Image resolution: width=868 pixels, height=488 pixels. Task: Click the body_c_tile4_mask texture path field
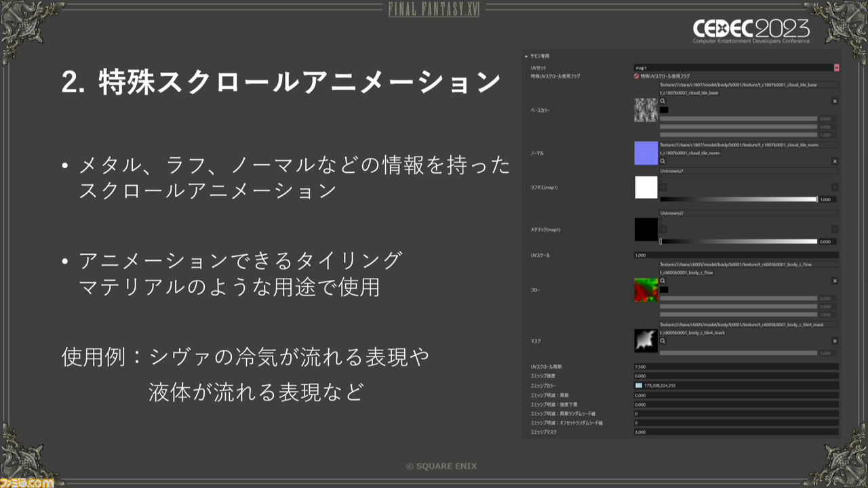(x=749, y=325)
